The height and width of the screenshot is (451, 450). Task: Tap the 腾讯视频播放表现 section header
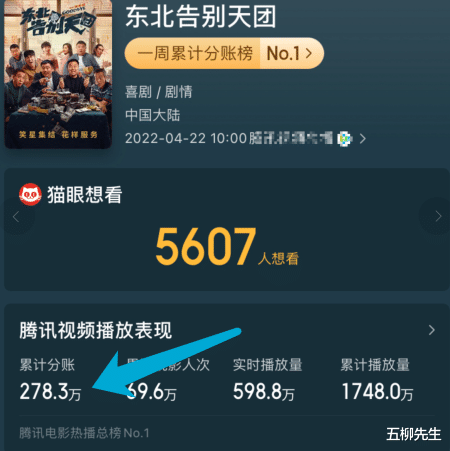click(x=96, y=330)
